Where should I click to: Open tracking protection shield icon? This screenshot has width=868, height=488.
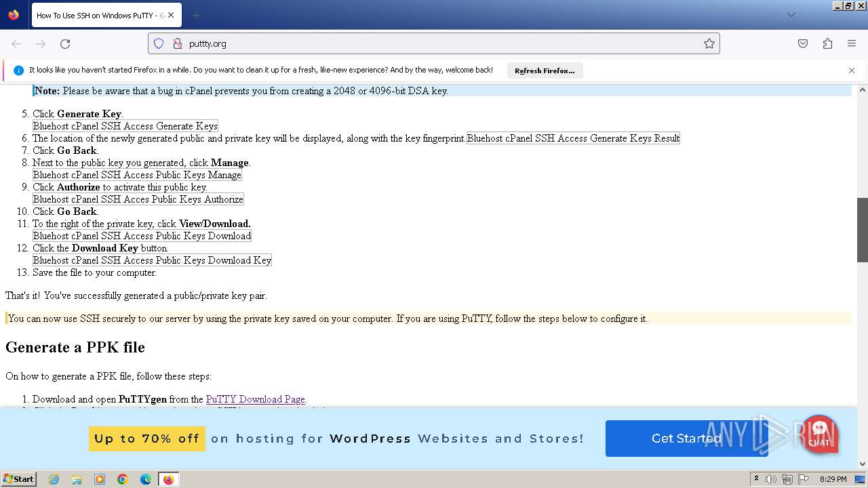[159, 43]
